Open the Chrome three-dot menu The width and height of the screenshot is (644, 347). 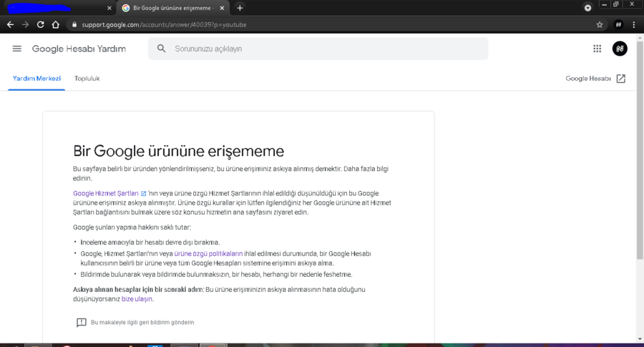click(634, 24)
